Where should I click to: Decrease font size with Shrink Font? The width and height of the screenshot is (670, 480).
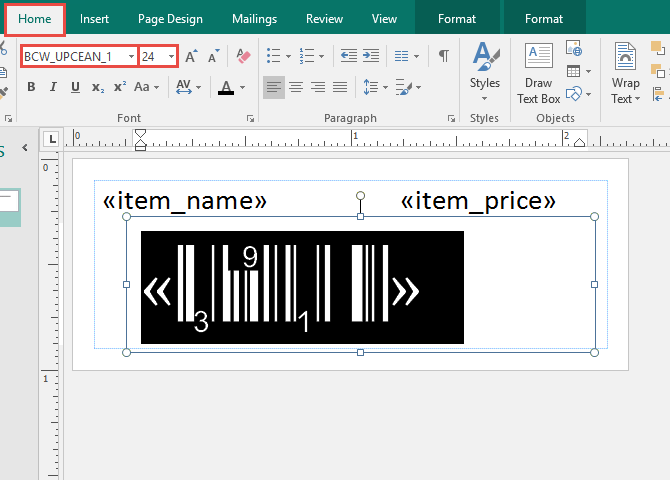click(x=213, y=56)
